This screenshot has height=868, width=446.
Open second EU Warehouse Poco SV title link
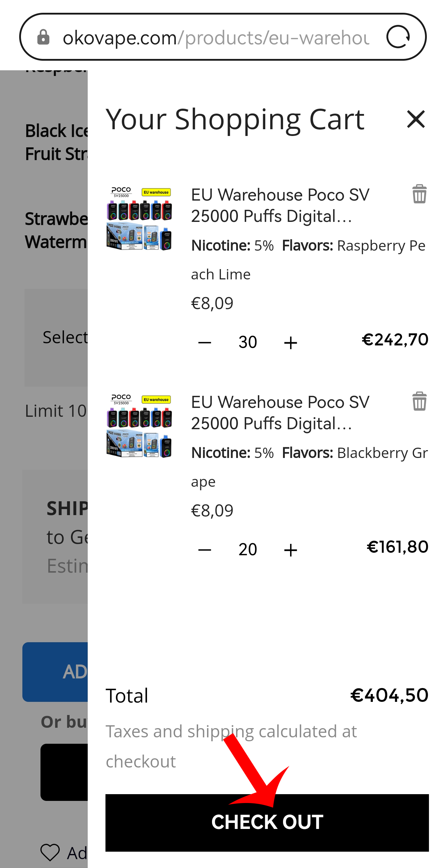[x=280, y=413]
